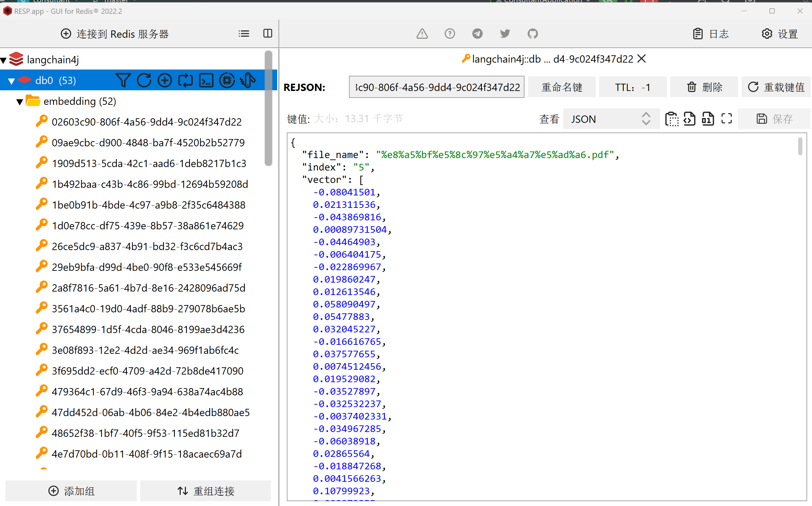Open the console icon on db0 row

tap(206, 80)
